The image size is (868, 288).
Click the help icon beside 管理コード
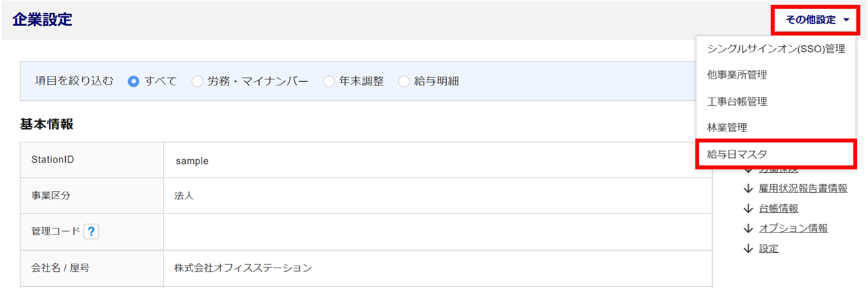pyautogui.click(x=92, y=232)
